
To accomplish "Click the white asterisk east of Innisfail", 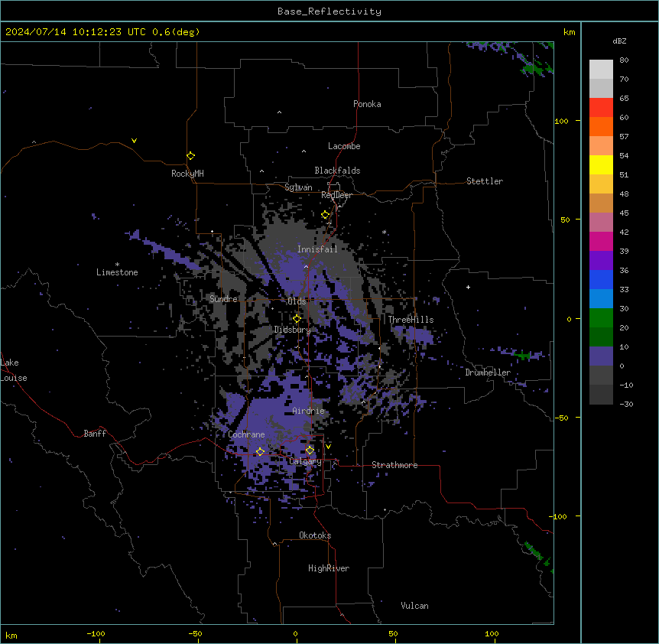I will (384, 232).
